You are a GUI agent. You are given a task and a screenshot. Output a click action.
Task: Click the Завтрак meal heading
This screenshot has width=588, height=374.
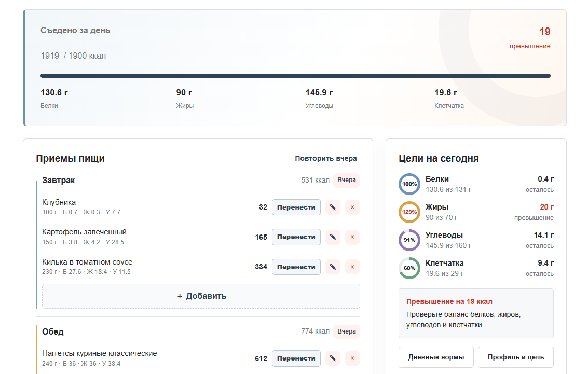[x=59, y=180]
